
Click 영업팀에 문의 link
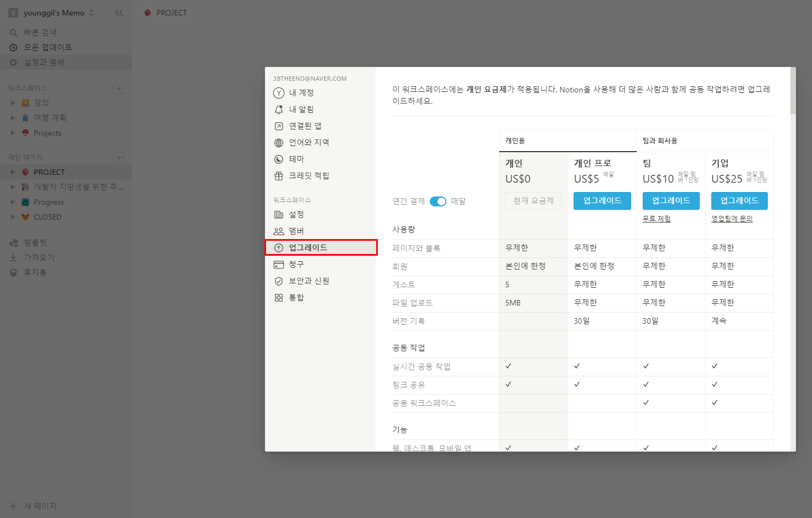point(732,219)
